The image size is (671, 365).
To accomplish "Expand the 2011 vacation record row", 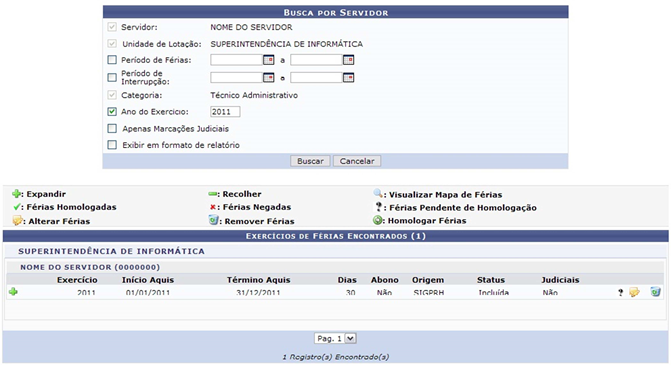I will 13,292.
